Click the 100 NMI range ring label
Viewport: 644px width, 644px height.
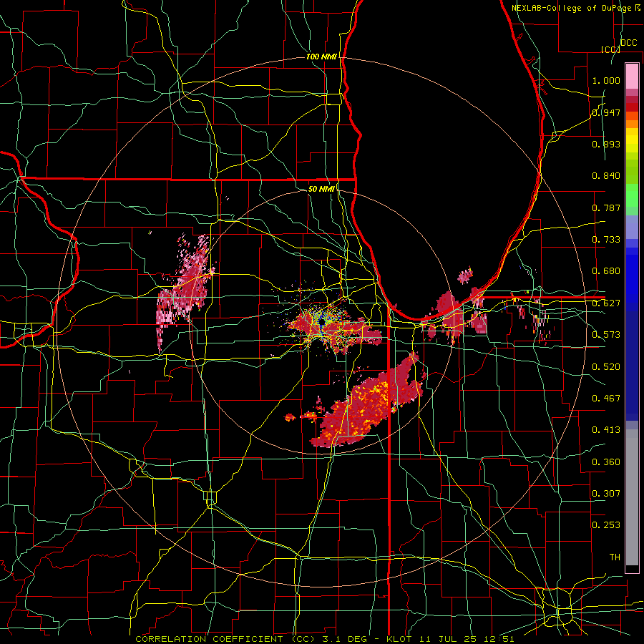tap(321, 57)
